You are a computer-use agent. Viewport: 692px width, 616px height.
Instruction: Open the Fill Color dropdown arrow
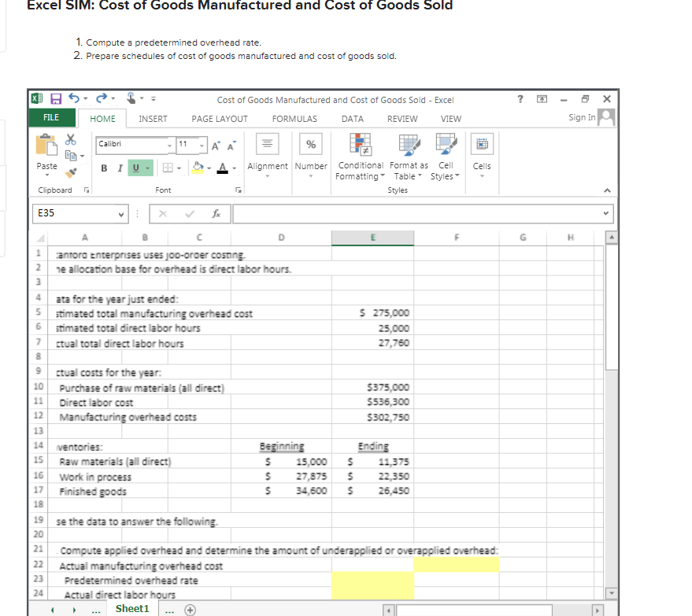[x=209, y=168]
